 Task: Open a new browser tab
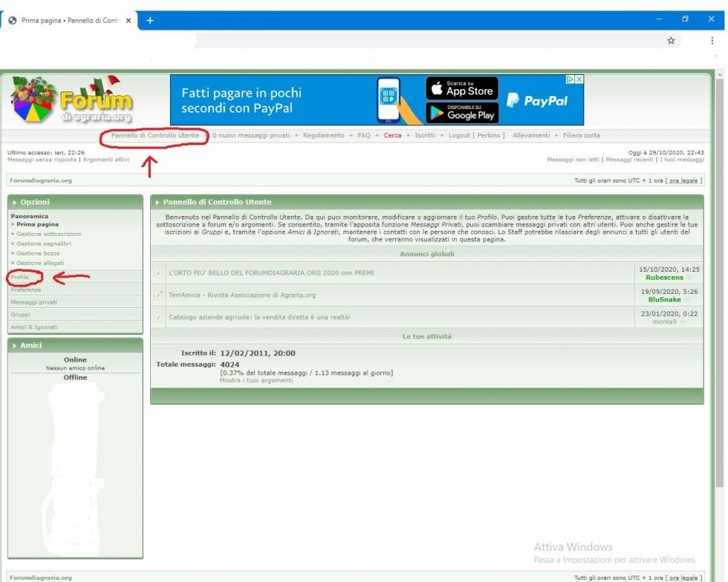[x=150, y=20]
